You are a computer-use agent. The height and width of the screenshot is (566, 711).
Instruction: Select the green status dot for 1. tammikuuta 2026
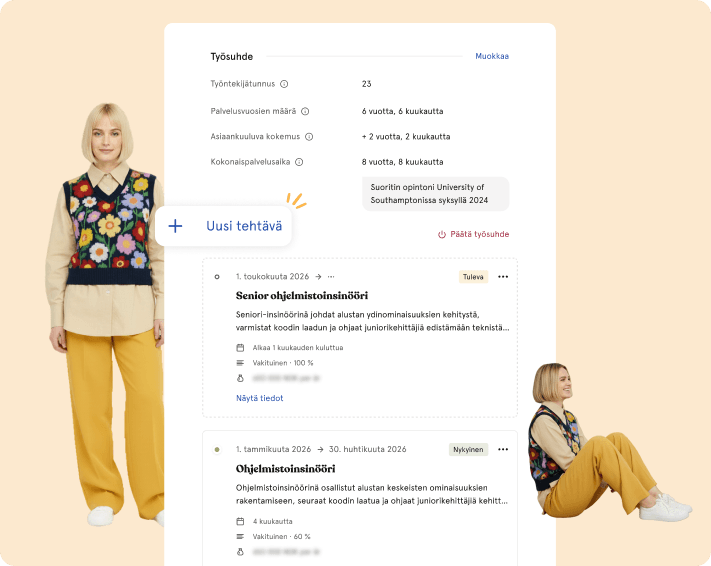217,450
